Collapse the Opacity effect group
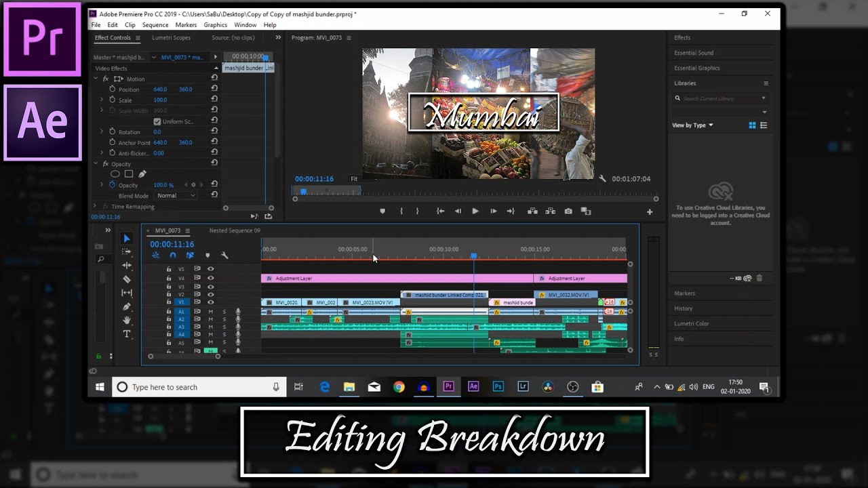The height and width of the screenshot is (488, 868). [96, 163]
